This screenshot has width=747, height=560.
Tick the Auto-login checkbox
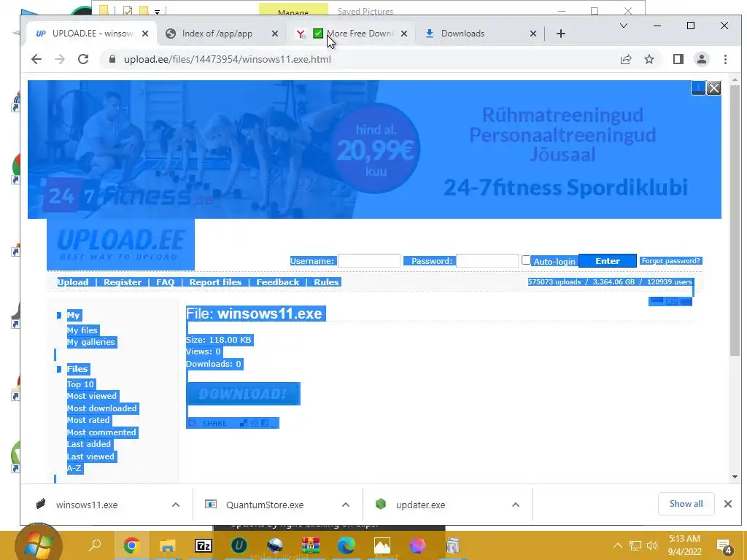click(526, 260)
